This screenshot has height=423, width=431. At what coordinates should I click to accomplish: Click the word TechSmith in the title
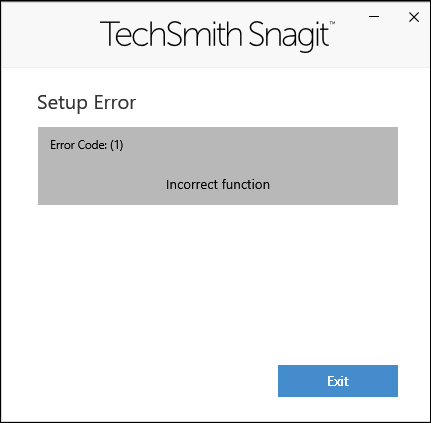170,34
